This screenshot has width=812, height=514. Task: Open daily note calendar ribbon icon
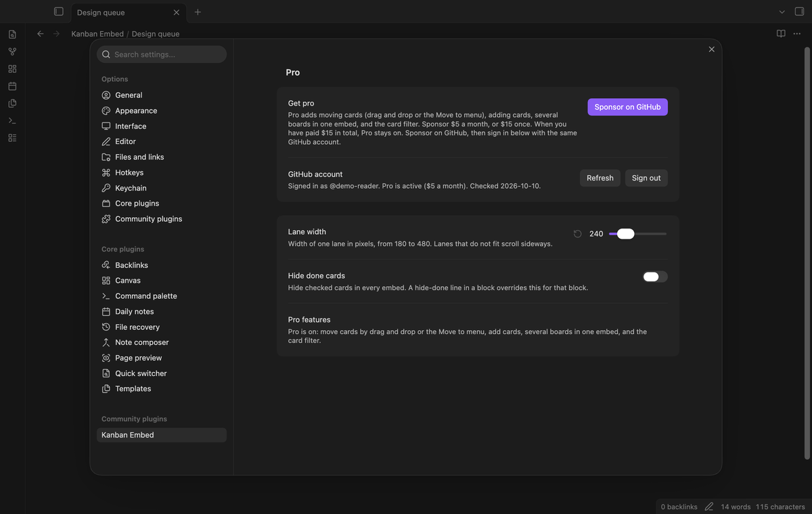point(12,86)
